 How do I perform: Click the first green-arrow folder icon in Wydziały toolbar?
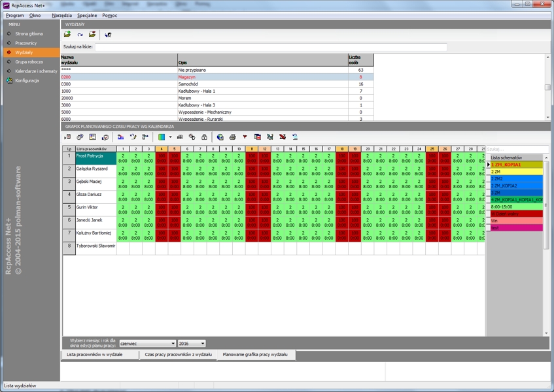click(x=67, y=35)
